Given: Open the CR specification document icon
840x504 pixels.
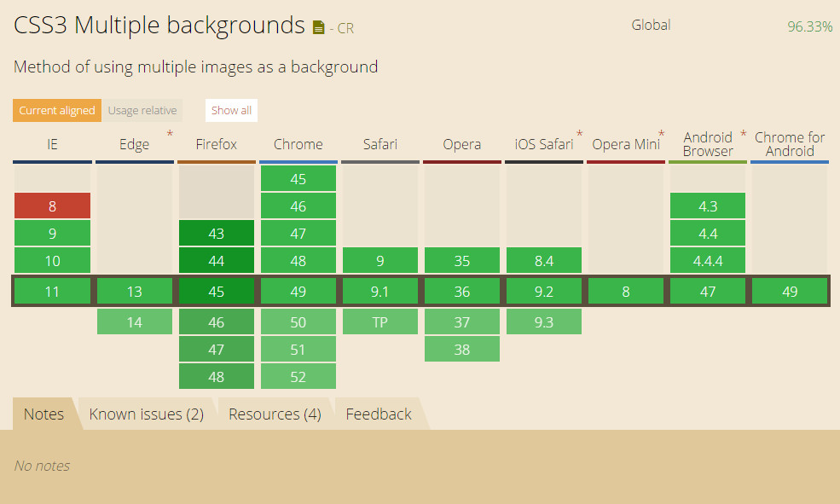Looking at the screenshot, I should [318, 27].
